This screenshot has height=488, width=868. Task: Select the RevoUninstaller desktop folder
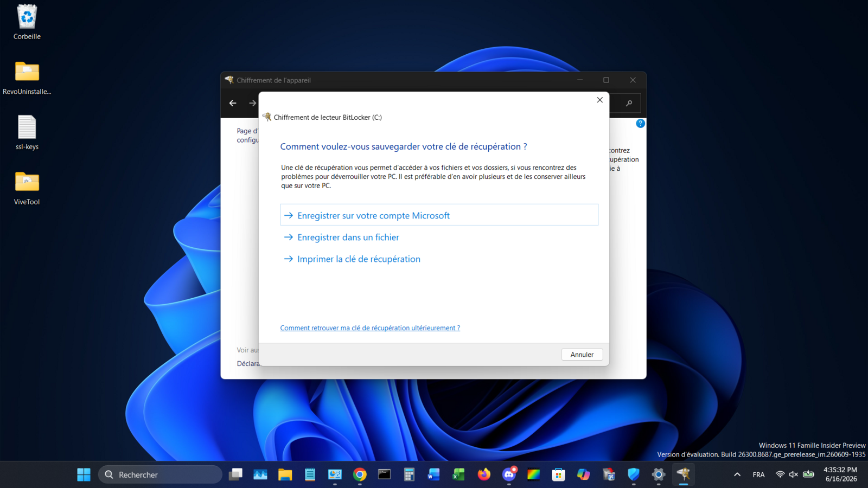click(x=27, y=78)
